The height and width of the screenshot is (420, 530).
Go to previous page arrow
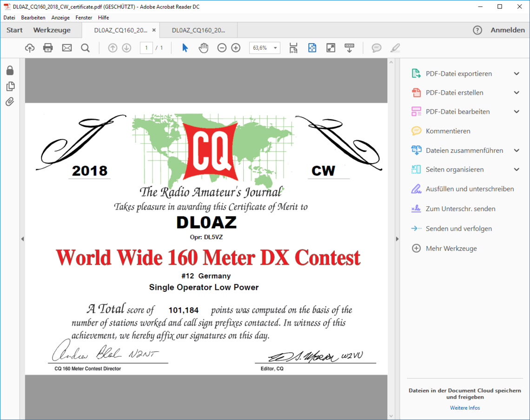[x=113, y=48]
